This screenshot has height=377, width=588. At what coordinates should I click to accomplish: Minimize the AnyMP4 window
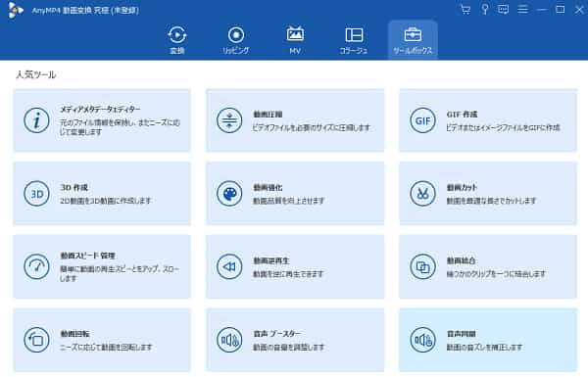(542, 10)
